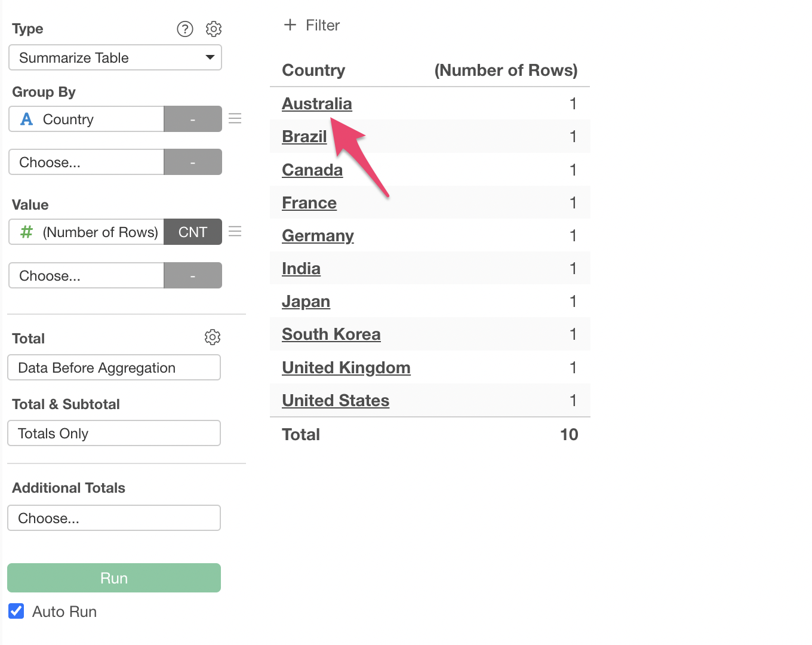This screenshot has height=645, width=812.
Task: Open the Totals Only dropdown
Action: 114,433
